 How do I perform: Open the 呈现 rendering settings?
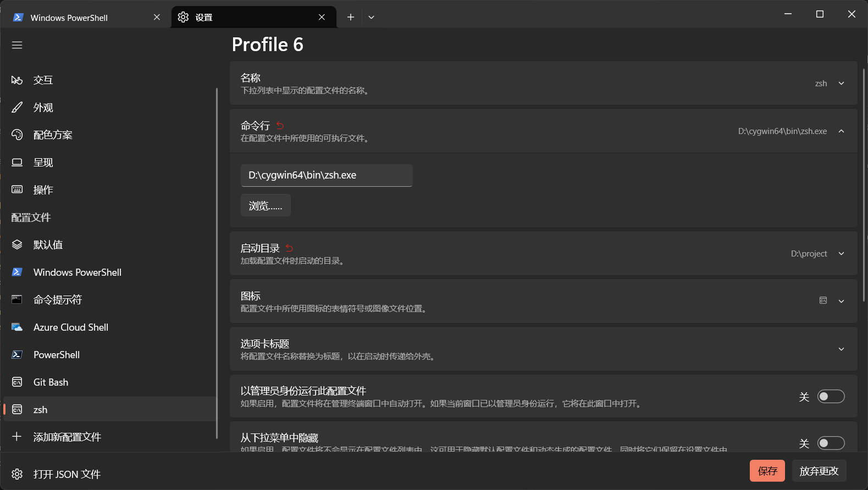[x=110, y=163]
